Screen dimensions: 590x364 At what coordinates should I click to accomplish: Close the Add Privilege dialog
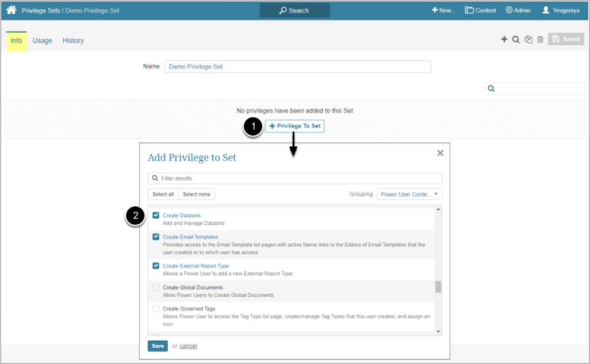click(440, 153)
